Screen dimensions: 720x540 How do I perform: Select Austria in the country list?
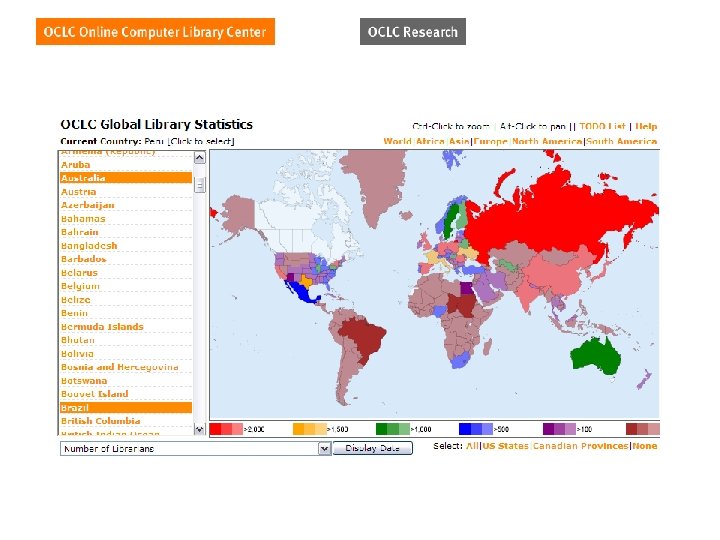(x=126, y=191)
